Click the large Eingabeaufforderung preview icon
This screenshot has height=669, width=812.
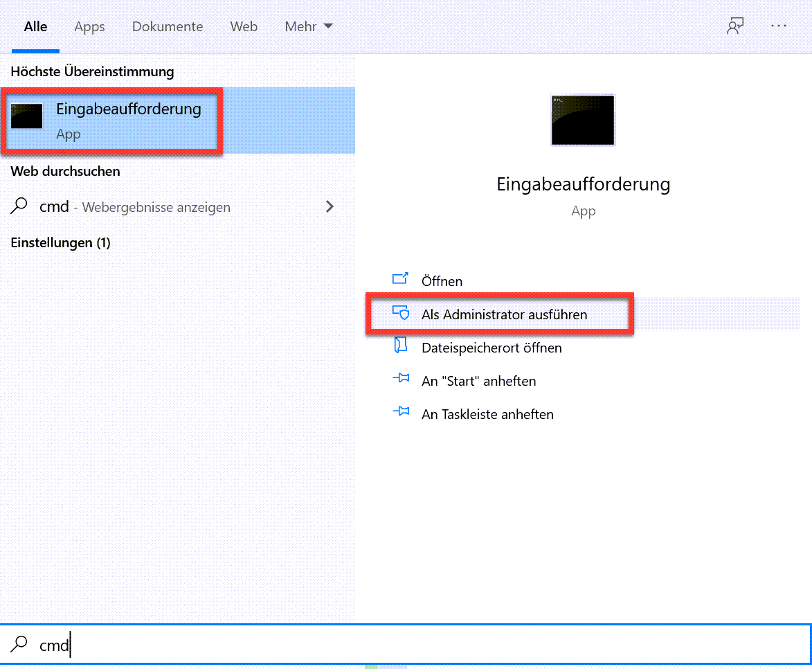tap(583, 121)
